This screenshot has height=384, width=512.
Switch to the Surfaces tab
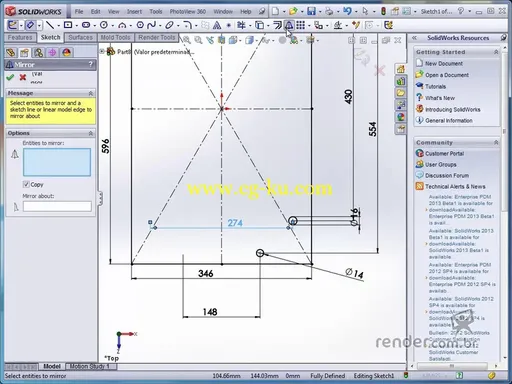pyautogui.click(x=80, y=37)
